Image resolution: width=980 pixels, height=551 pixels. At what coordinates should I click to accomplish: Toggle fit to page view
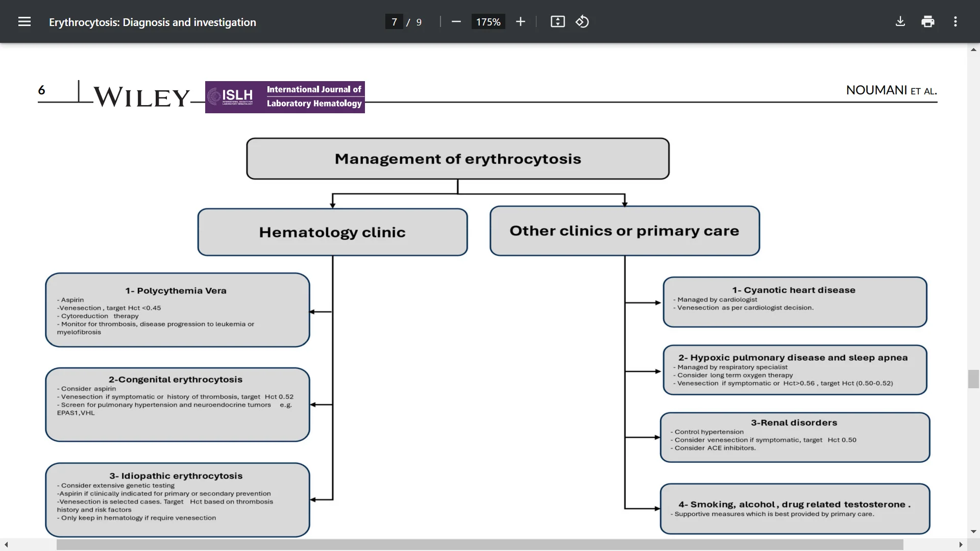pos(557,22)
